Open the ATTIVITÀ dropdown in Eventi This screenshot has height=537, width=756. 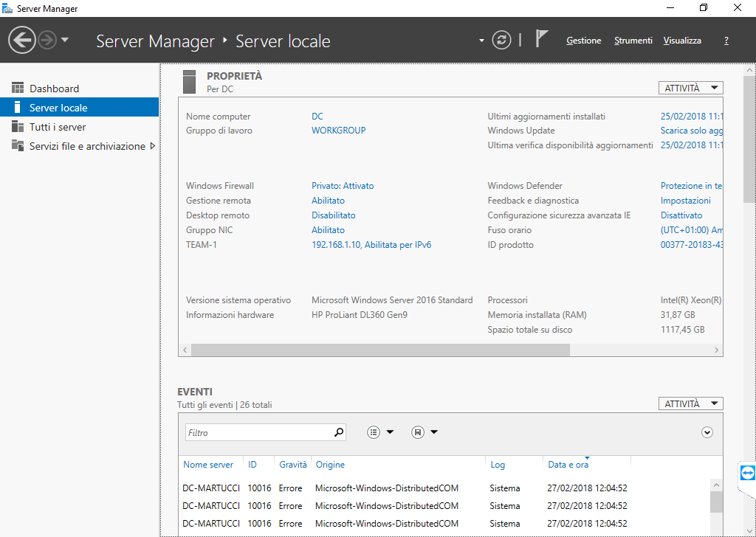(690, 403)
